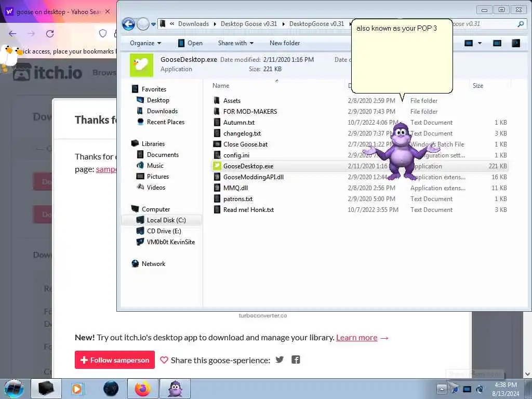Click Firefox browser back arrow
Image resolution: width=532 pixels, height=399 pixels.
pyautogui.click(x=12, y=34)
